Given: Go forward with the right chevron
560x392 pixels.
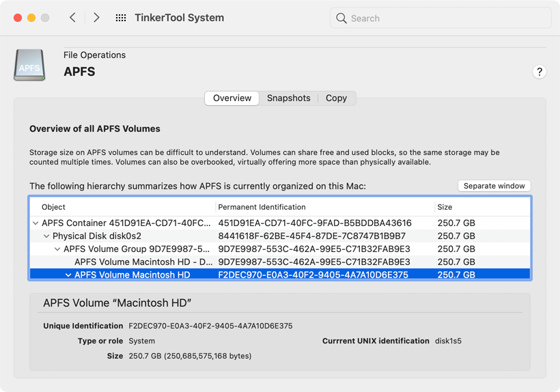Looking at the screenshot, I should 96,18.
